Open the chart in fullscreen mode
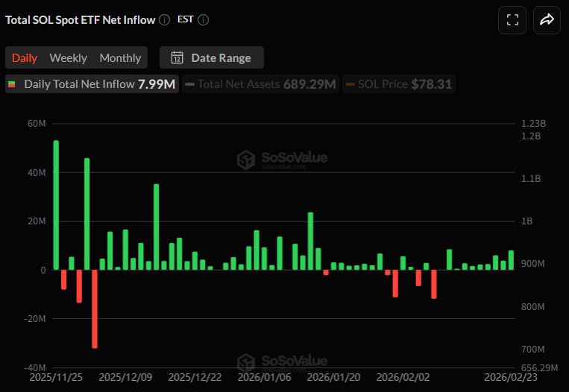This screenshot has height=392, width=569. tap(512, 20)
